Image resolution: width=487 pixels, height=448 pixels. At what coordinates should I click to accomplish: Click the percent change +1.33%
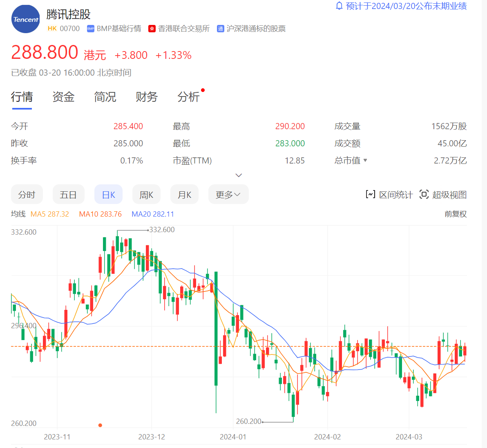click(x=173, y=55)
